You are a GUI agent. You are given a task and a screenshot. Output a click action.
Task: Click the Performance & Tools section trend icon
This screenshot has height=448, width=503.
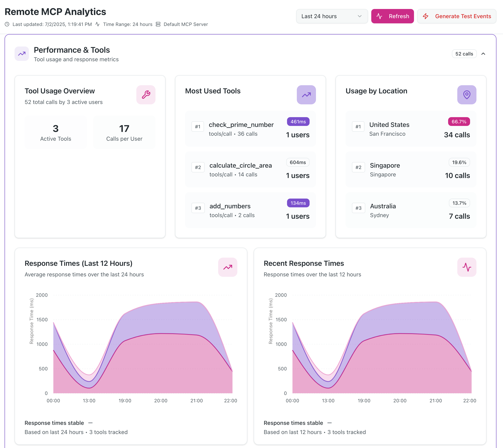[22, 54]
